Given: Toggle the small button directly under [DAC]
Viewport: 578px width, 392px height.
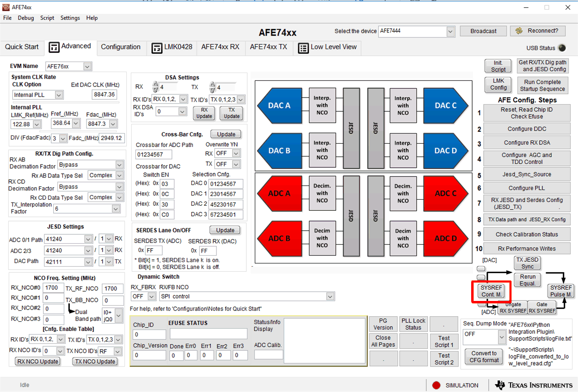Looking at the screenshot, I should coord(481,269).
